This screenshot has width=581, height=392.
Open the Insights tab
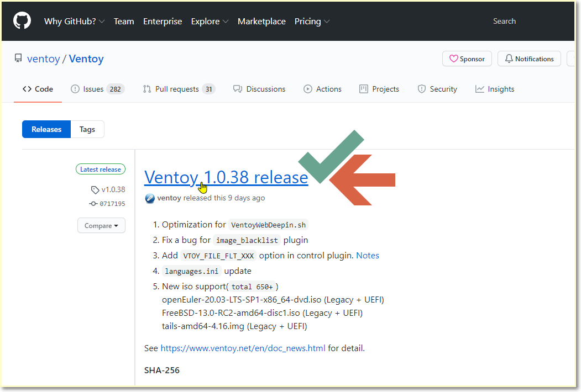pos(495,89)
